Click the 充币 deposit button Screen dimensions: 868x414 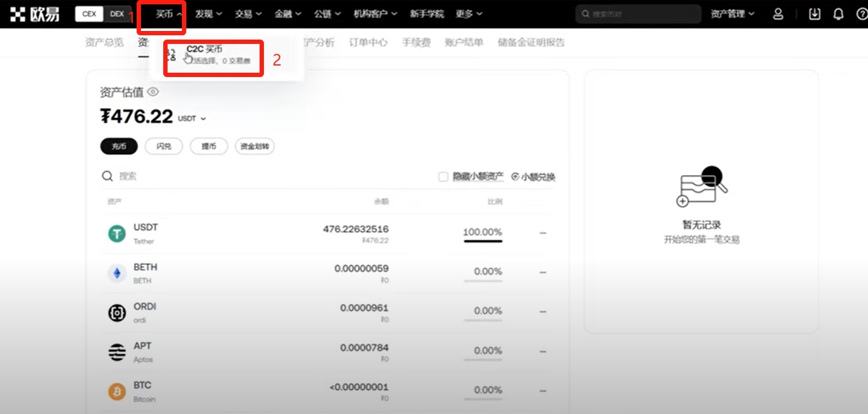119,146
